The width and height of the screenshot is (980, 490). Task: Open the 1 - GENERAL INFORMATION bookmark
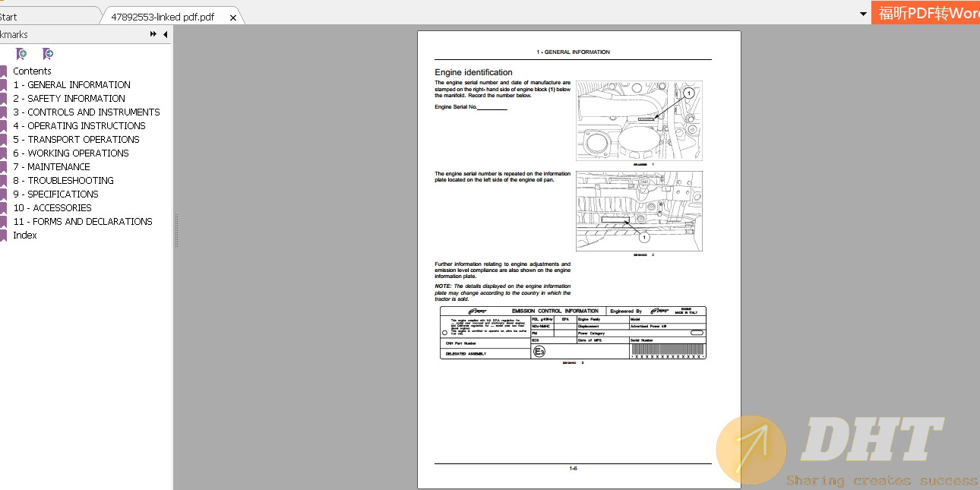point(71,85)
